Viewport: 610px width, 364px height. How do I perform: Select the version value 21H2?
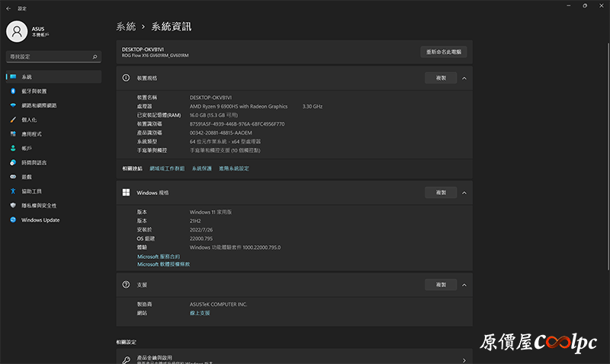click(x=195, y=221)
